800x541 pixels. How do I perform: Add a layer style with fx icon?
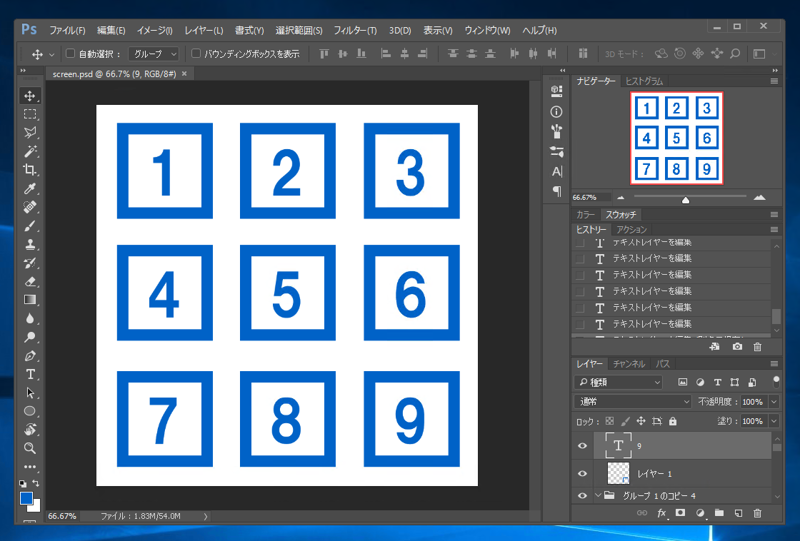pyautogui.click(x=662, y=513)
